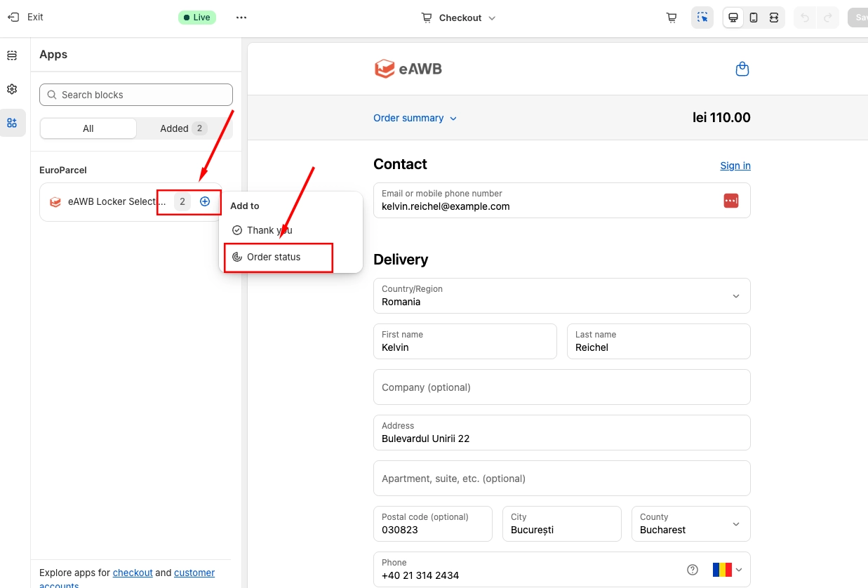Click the lei 110.00 total amount

(721, 118)
